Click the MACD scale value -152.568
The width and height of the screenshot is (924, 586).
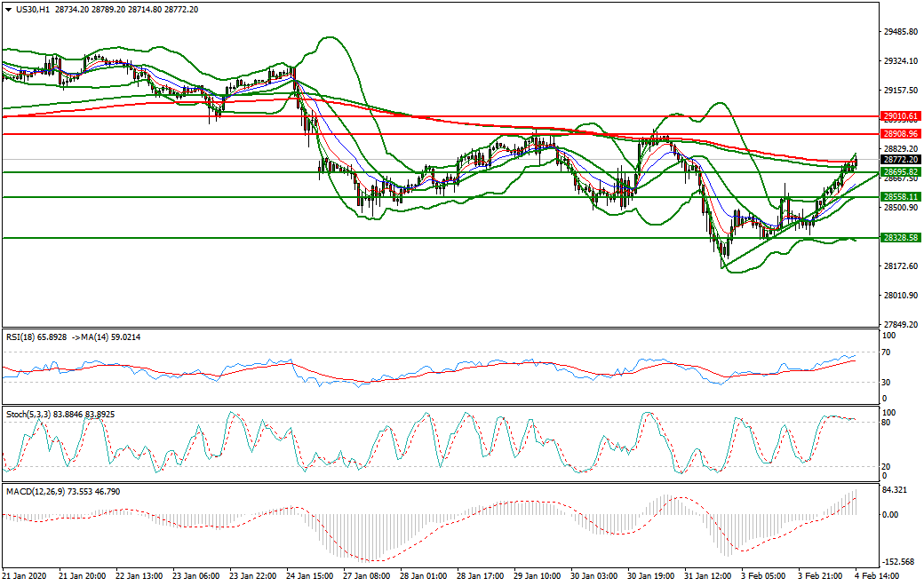[898, 562]
